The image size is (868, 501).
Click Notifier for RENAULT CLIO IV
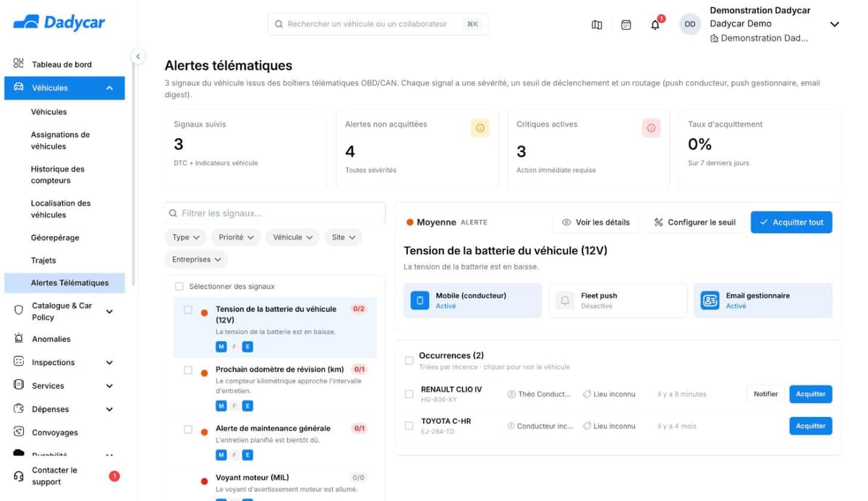[765, 394]
